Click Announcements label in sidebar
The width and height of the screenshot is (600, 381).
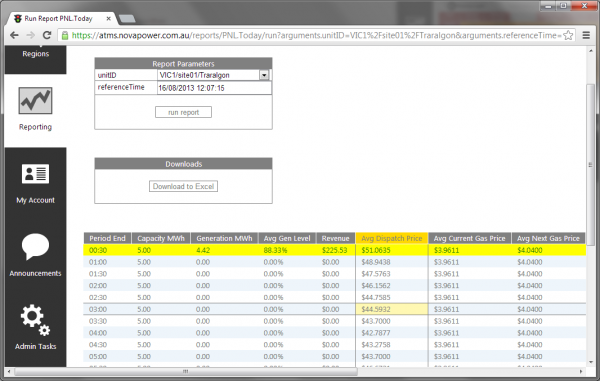point(35,273)
